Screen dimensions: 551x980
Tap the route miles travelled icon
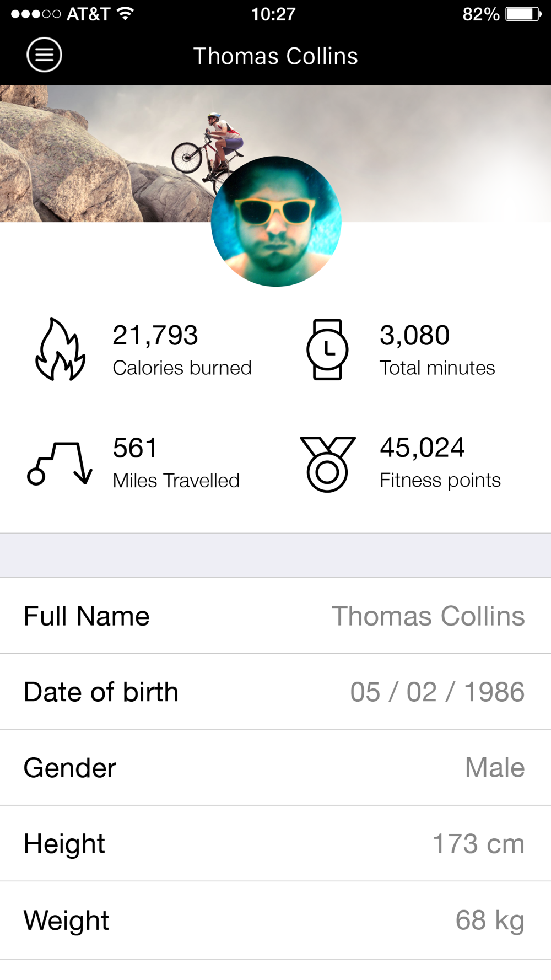[60, 463]
